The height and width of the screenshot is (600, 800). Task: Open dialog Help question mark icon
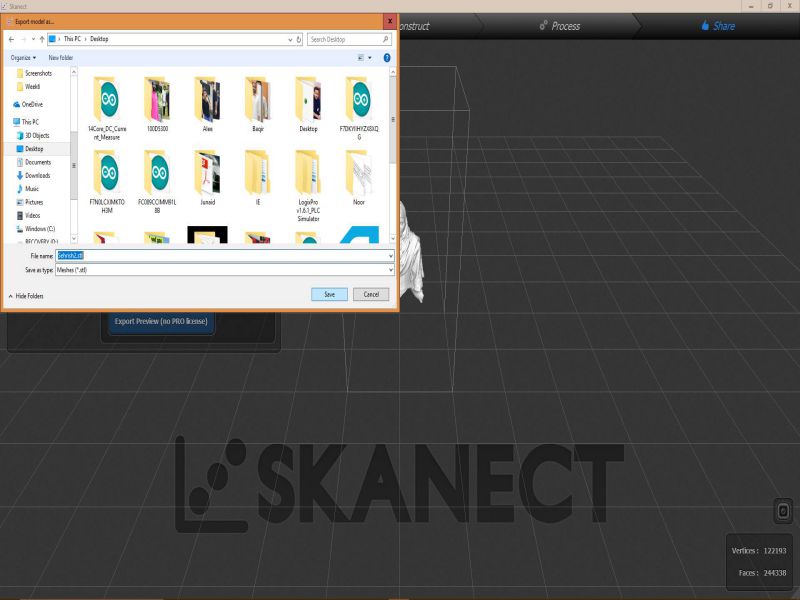387,58
